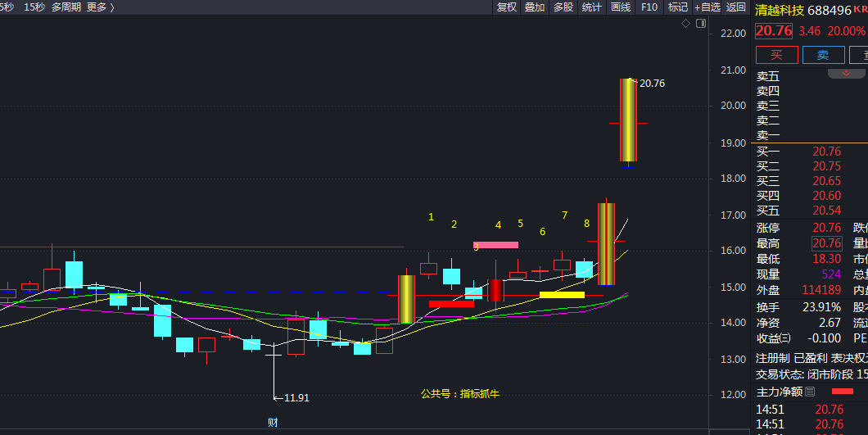Click the 净资 value 2.67

coord(830,323)
